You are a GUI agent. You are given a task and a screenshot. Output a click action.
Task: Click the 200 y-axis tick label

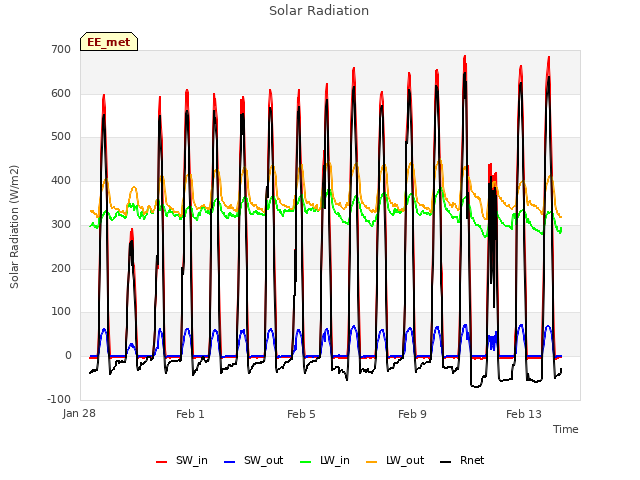(61, 269)
